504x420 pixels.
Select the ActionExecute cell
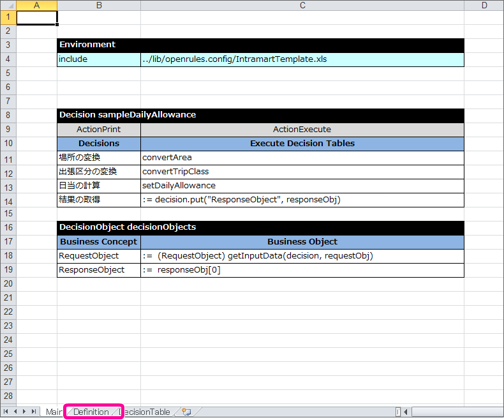click(x=302, y=130)
